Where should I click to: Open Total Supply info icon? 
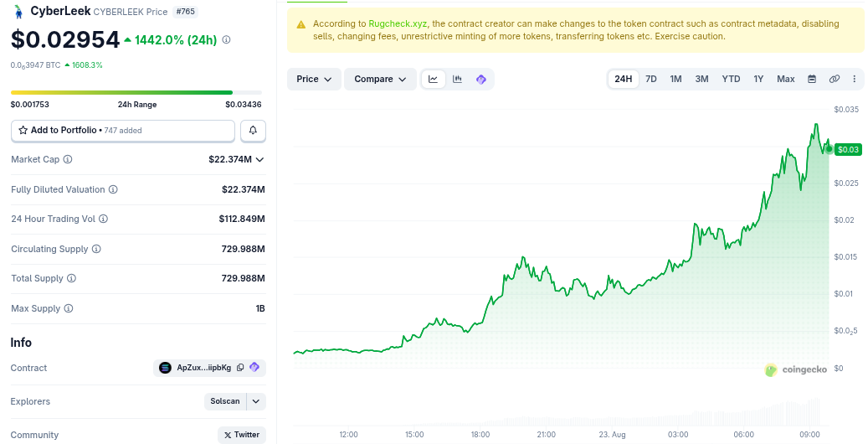[x=71, y=278]
